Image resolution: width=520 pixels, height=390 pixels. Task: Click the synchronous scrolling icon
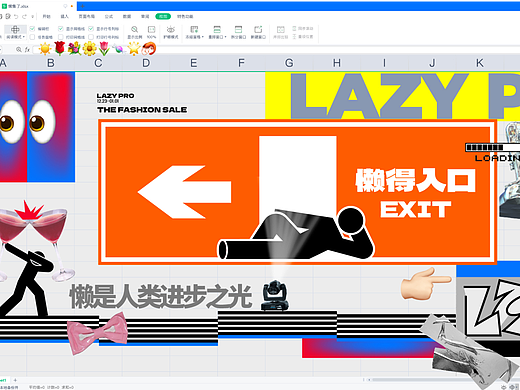pyautogui.click(x=294, y=29)
